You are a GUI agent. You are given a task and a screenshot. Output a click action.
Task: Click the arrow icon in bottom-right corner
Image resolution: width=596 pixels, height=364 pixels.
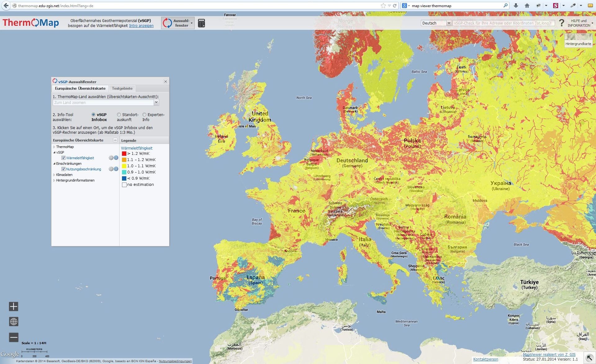pyautogui.click(x=589, y=358)
